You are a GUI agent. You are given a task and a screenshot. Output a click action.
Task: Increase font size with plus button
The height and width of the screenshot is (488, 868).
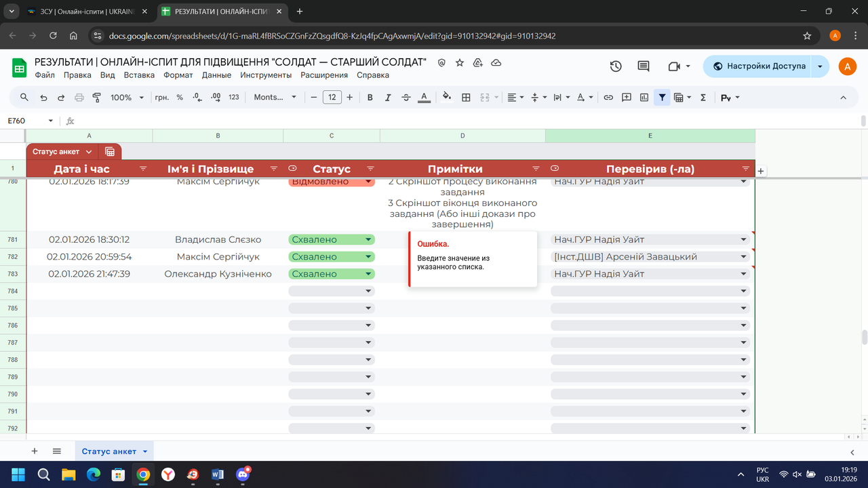tap(350, 98)
